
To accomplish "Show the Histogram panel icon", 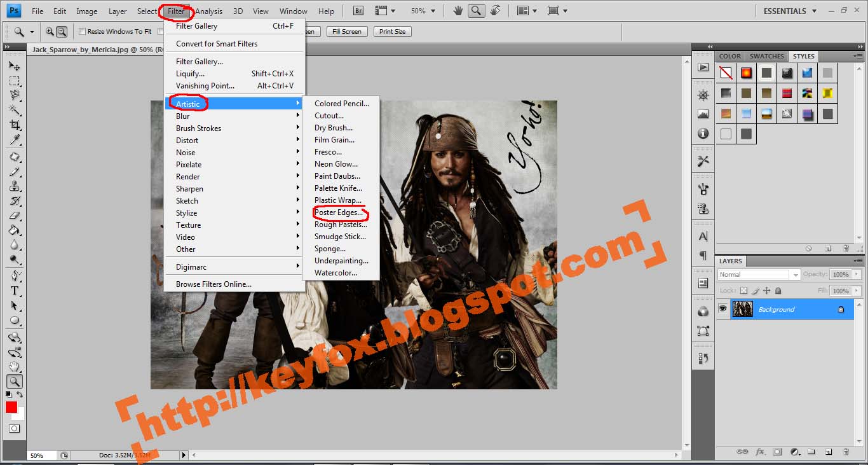I will 703,115.
